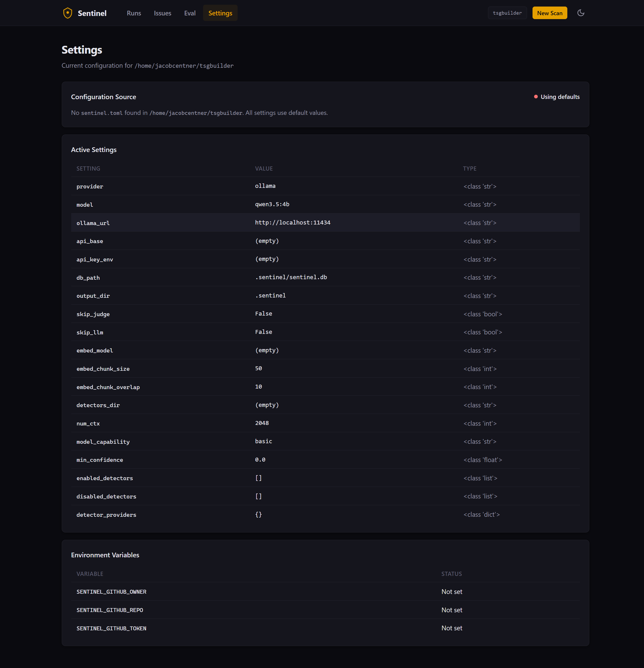
Task: Click the False value for skip_llm
Action: (264, 332)
